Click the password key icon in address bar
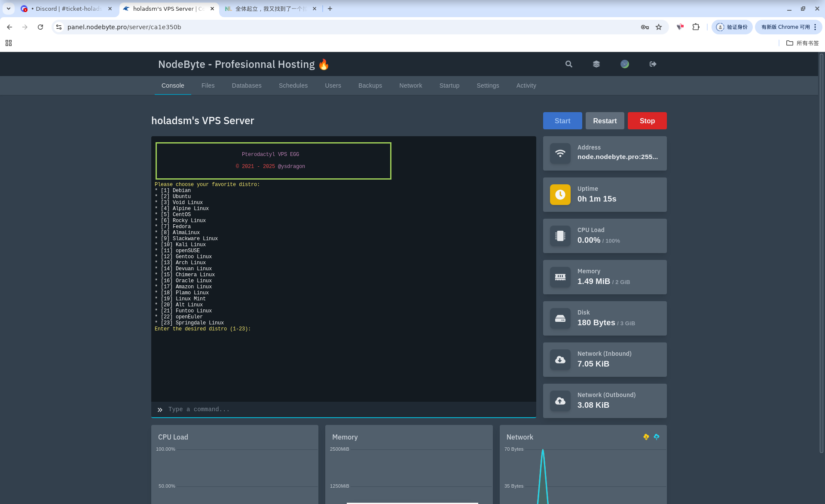This screenshot has width=825, height=504. point(645,27)
